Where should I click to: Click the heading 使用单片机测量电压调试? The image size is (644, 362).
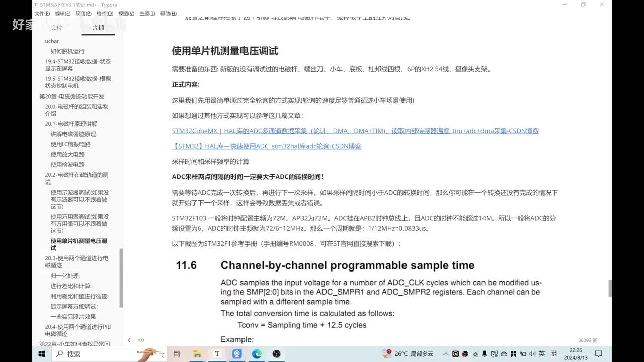tap(225, 51)
